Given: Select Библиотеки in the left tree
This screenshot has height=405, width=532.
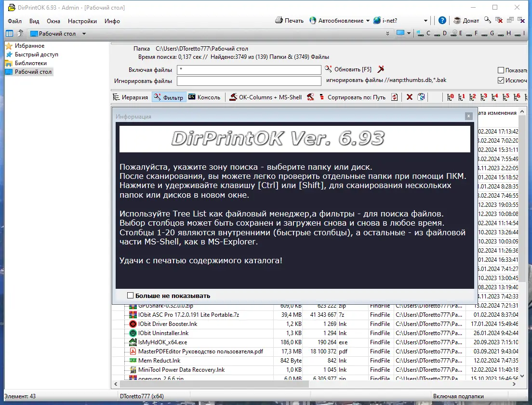Looking at the screenshot, I should coord(26,63).
